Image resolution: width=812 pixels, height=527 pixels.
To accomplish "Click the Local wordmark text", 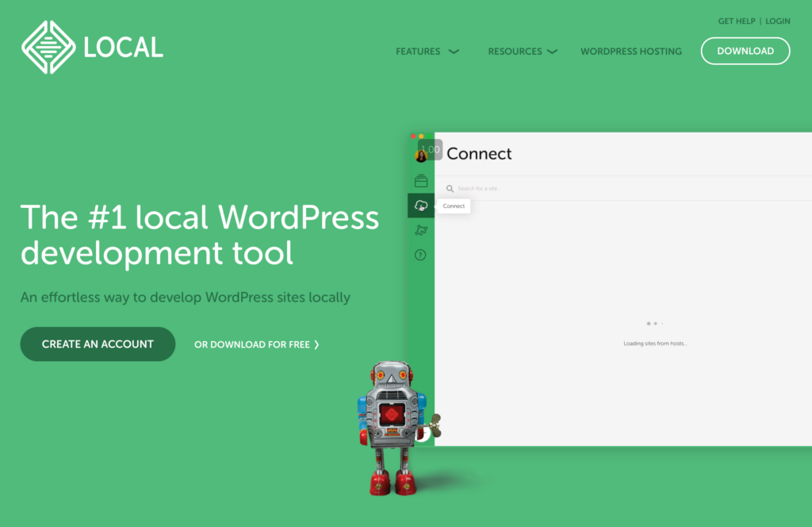I will pos(123,48).
